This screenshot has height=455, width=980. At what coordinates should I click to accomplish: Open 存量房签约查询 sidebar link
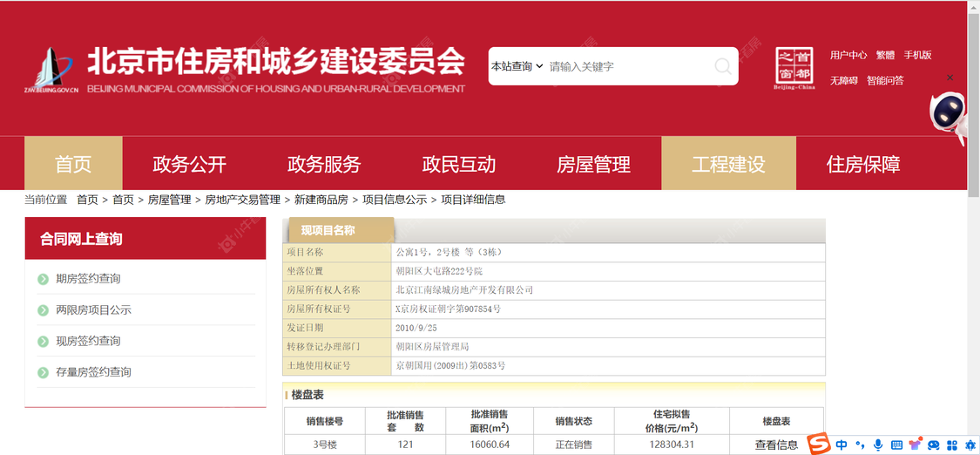tap(94, 372)
